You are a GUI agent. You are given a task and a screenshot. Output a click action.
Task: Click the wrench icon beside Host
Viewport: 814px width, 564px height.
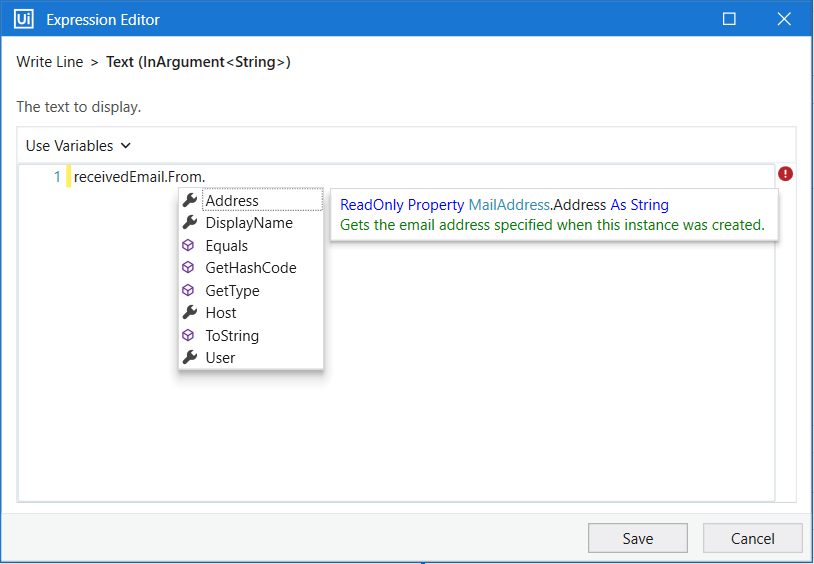coord(190,312)
